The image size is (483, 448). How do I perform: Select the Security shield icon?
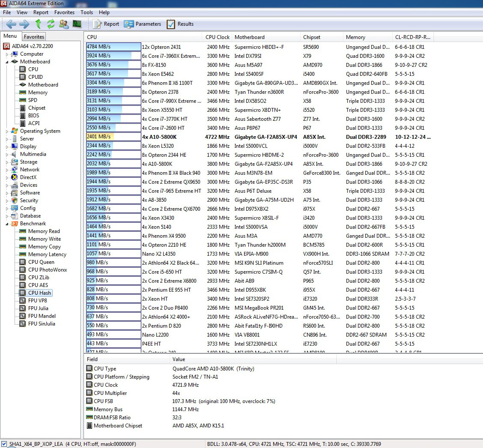pos(14,200)
